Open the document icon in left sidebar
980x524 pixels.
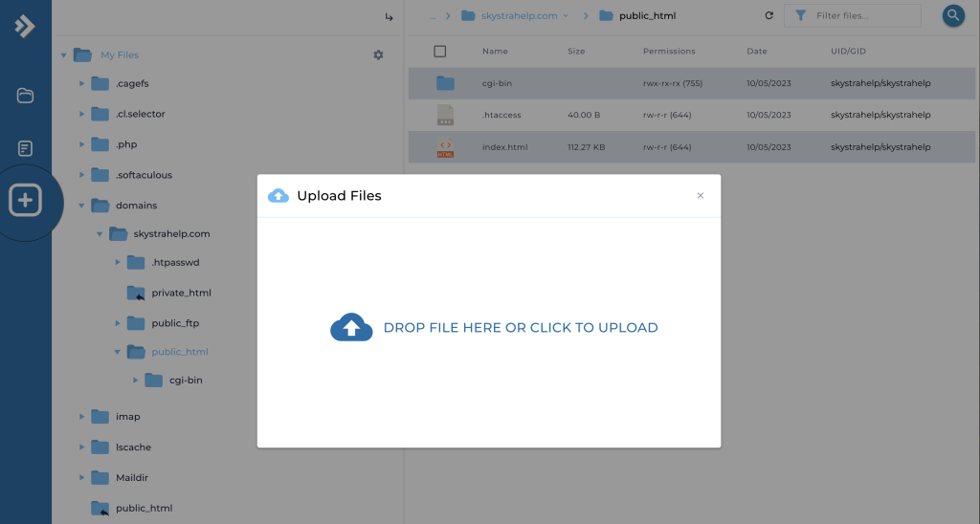click(x=26, y=148)
